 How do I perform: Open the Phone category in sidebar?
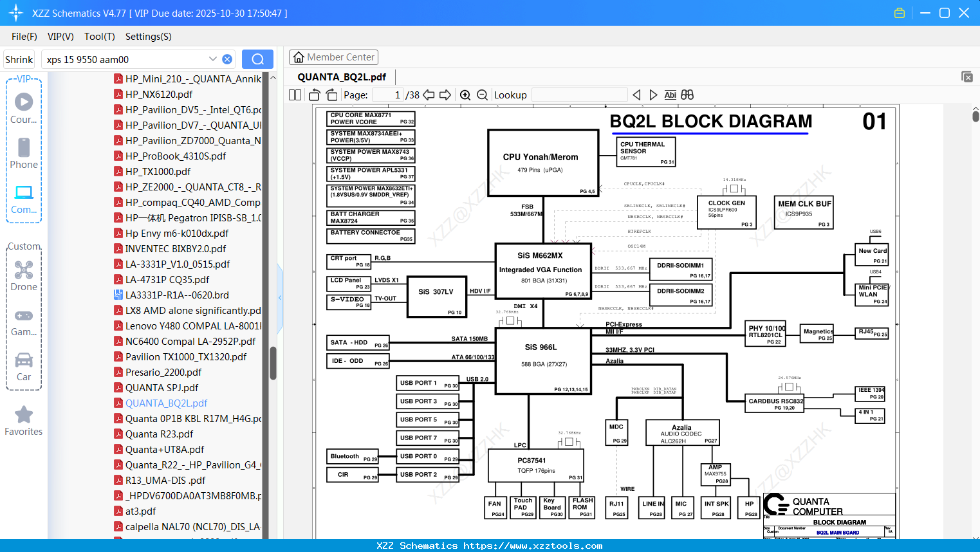coord(24,154)
